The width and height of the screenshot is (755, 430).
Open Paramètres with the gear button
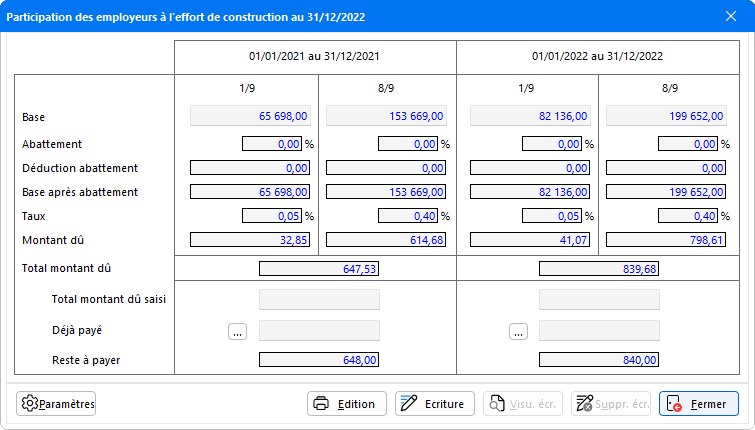[x=57, y=404]
